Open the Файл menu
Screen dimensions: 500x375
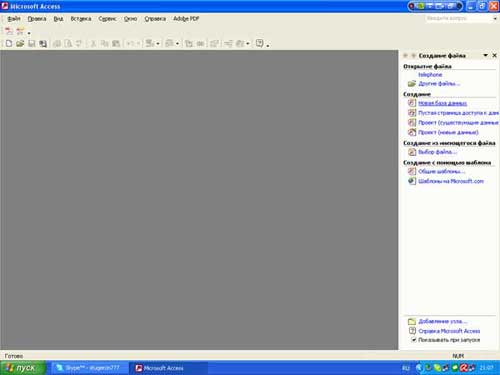pos(14,19)
